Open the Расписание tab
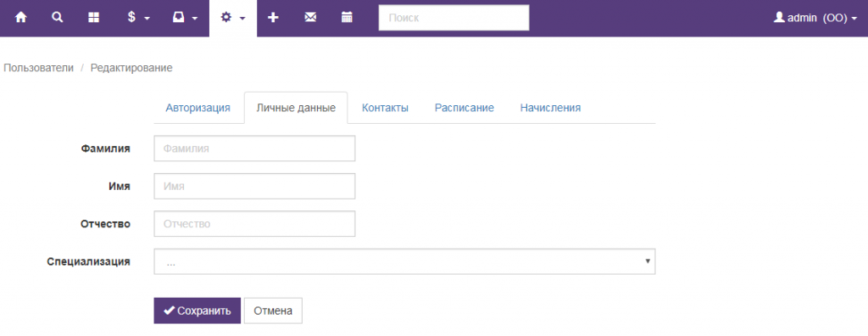This screenshot has width=868, height=336. click(x=464, y=108)
